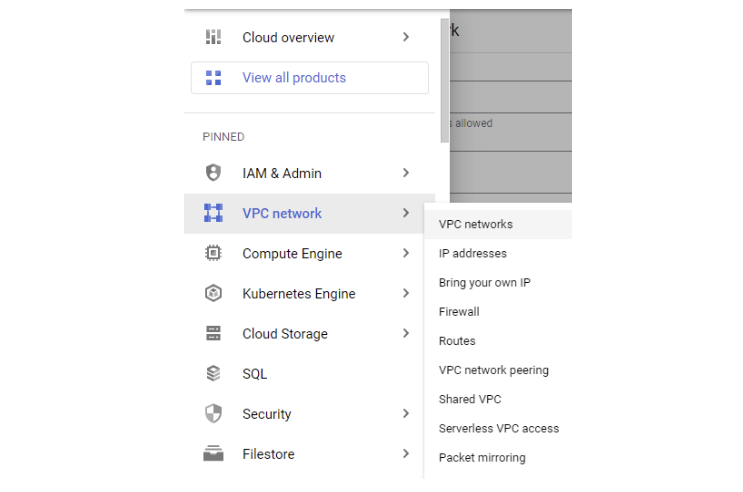Click the Filestore icon
The image size is (743, 492).
click(x=213, y=454)
